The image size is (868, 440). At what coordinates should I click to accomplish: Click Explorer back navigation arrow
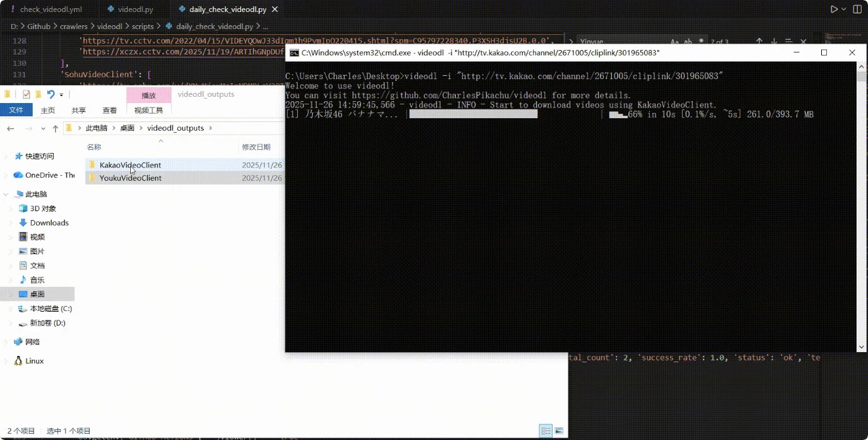tap(11, 128)
